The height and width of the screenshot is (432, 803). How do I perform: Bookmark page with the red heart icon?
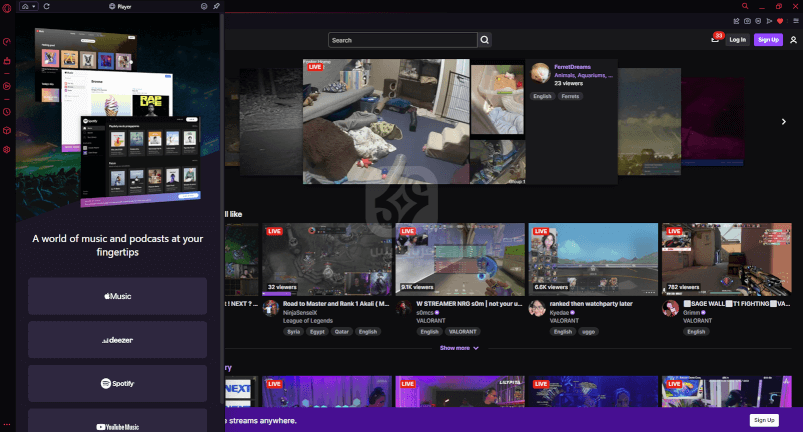click(x=780, y=21)
